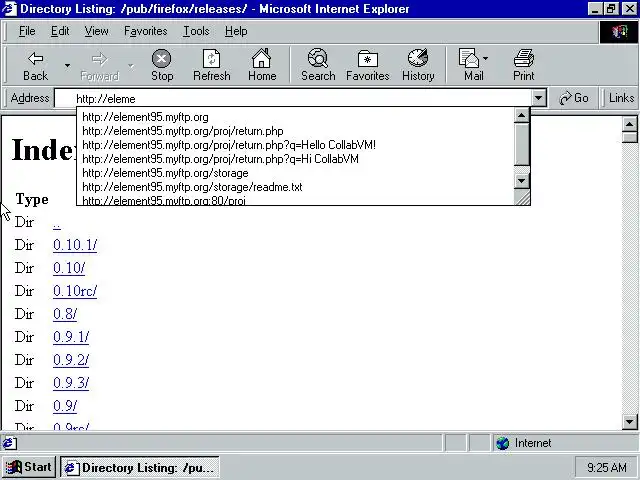Stop loading with the Stop button
The width and height of the screenshot is (640, 480).
tap(162, 66)
